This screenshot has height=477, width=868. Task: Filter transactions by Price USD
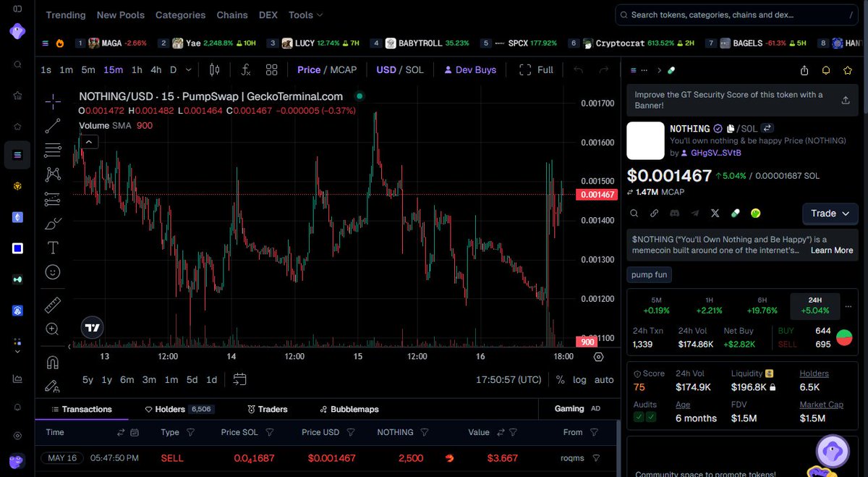351,432
